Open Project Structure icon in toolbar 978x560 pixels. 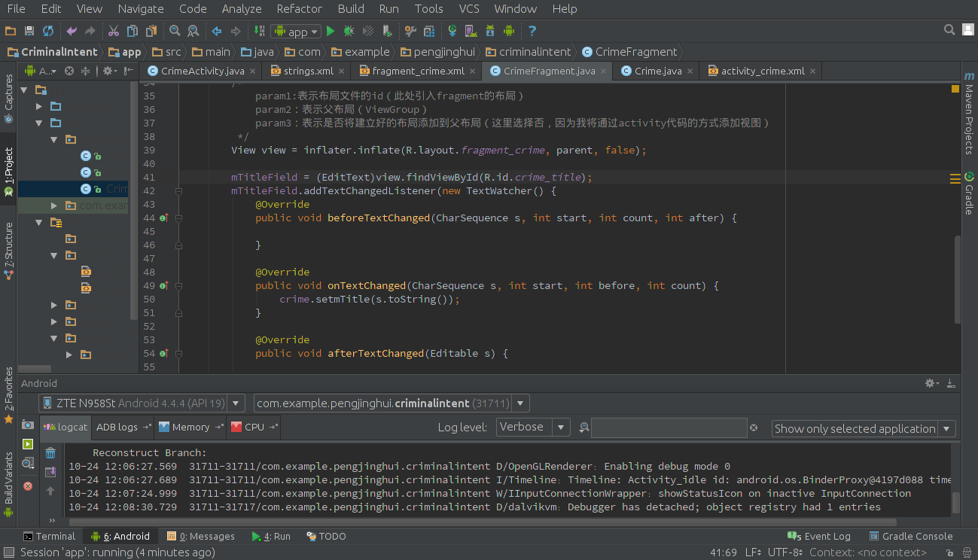pos(429,31)
